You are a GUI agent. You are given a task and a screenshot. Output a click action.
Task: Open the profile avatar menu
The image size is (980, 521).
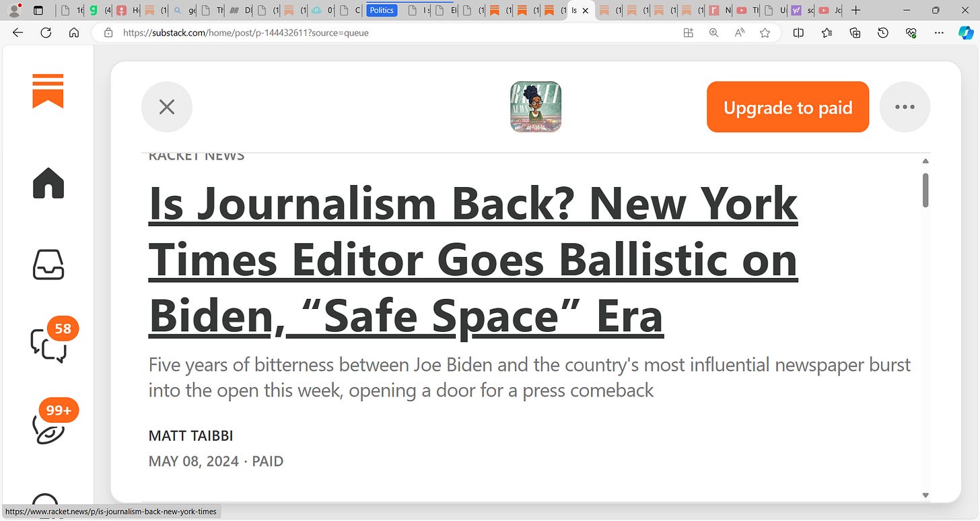click(x=13, y=10)
